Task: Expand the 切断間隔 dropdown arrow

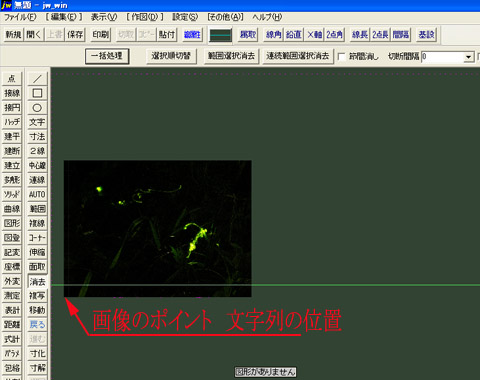Action: 469,57
